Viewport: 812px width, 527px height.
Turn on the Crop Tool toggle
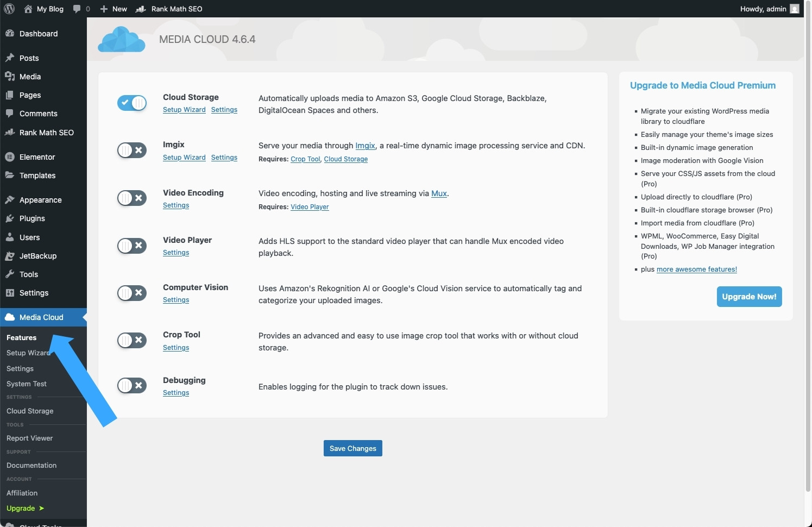click(132, 341)
